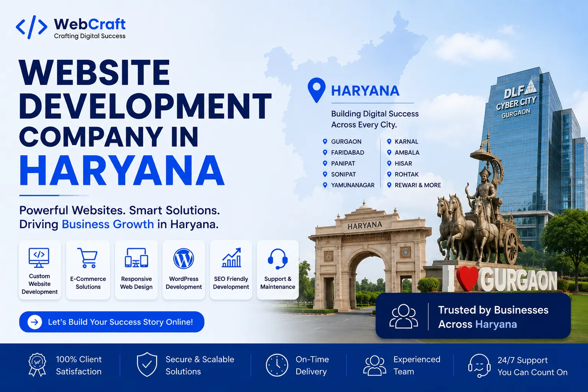The width and height of the screenshot is (588, 392).
Task: Click the E-Commerce shopping cart icon
Action: (88, 258)
